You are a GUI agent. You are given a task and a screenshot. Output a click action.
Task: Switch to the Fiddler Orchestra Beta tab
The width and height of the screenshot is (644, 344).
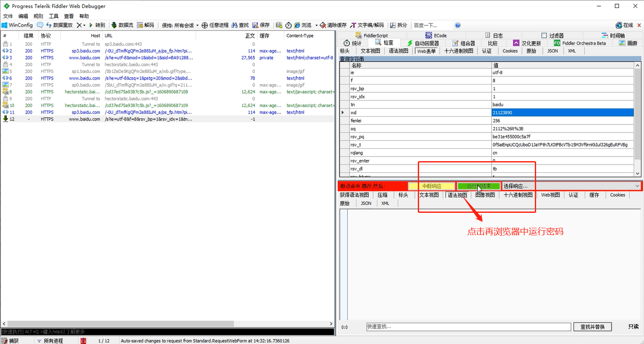click(x=580, y=43)
